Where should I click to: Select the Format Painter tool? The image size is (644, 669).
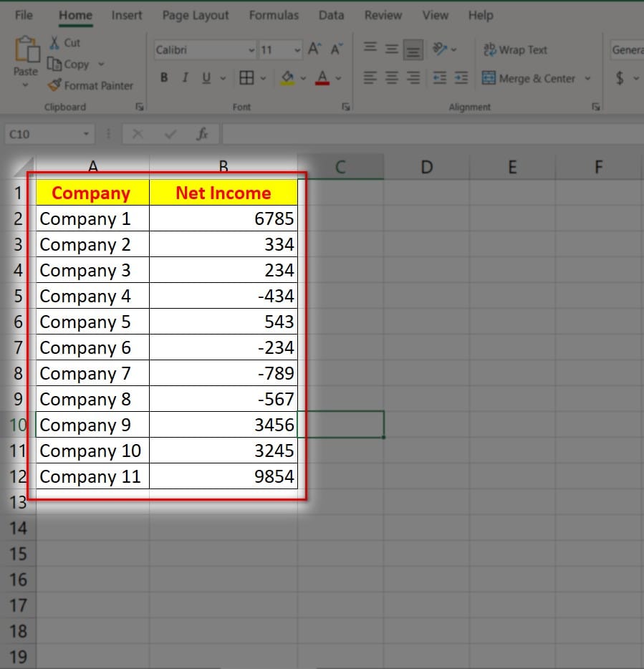[x=90, y=85]
